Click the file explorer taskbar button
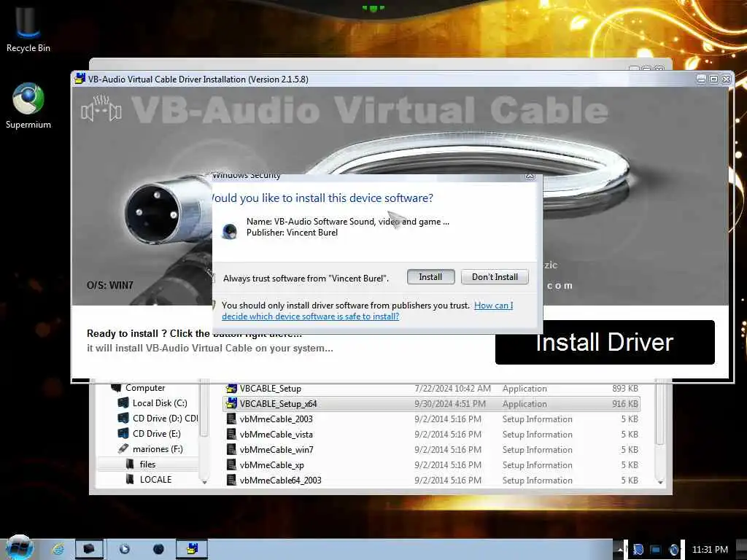 pyautogui.click(x=89, y=549)
